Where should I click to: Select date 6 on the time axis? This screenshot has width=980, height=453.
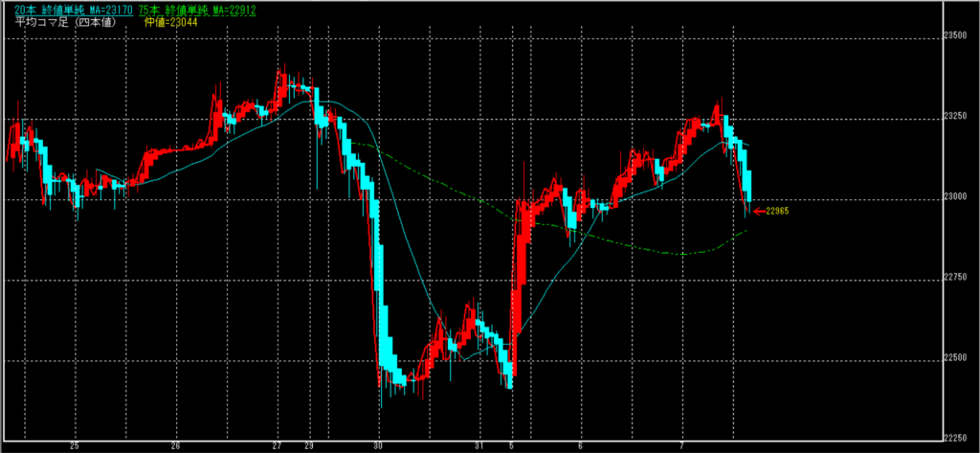[580, 446]
